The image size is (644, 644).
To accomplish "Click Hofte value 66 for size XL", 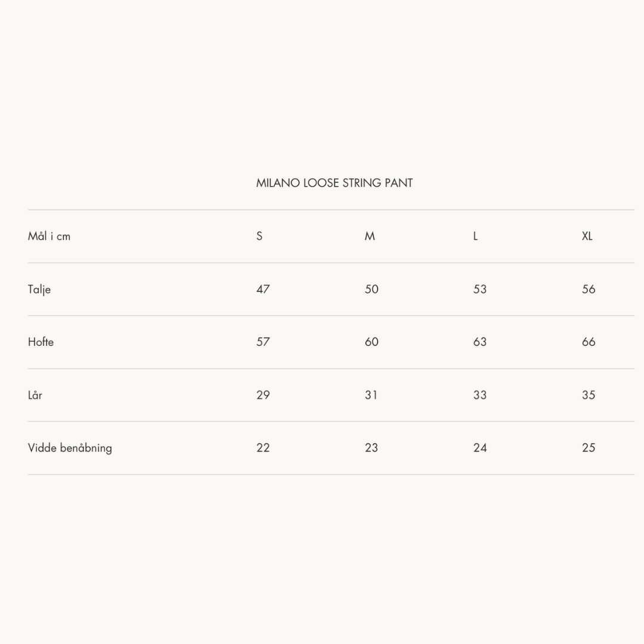I will [x=589, y=342].
